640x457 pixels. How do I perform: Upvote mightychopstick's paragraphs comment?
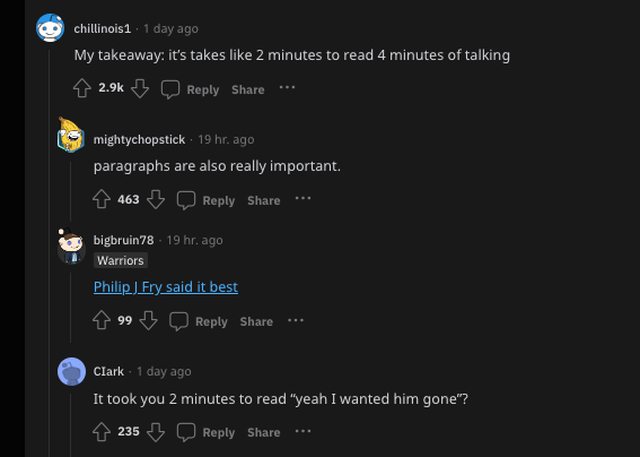[x=101, y=200]
